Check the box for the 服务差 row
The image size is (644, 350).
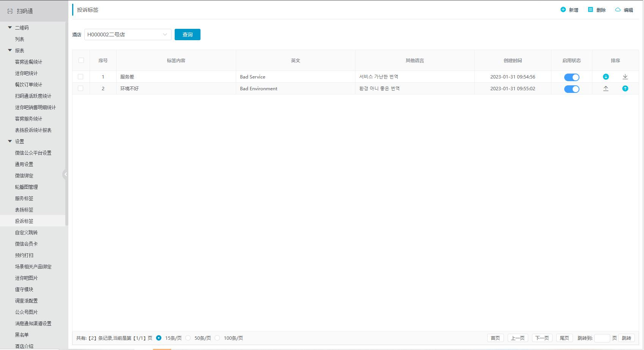80,77
